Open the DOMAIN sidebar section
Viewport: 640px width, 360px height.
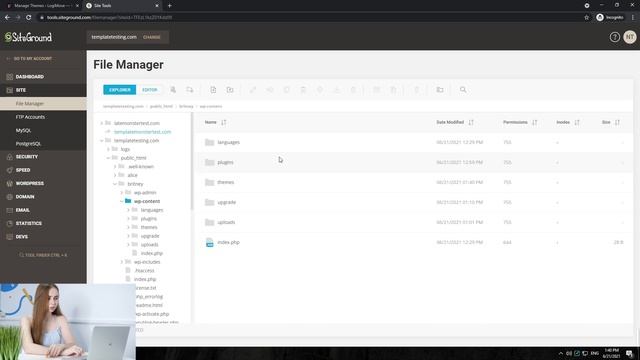pyautogui.click(x=25, y=197)
